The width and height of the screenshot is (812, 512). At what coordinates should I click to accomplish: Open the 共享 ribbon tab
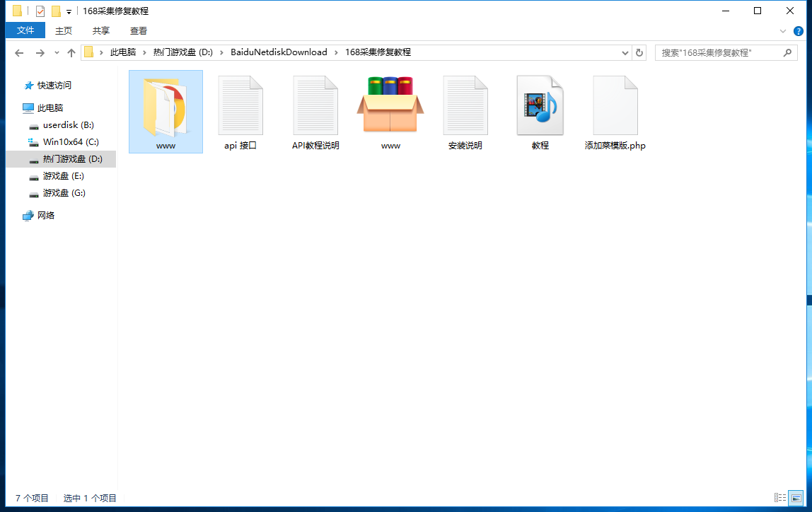pyautogui.click(x=101, y=30)
